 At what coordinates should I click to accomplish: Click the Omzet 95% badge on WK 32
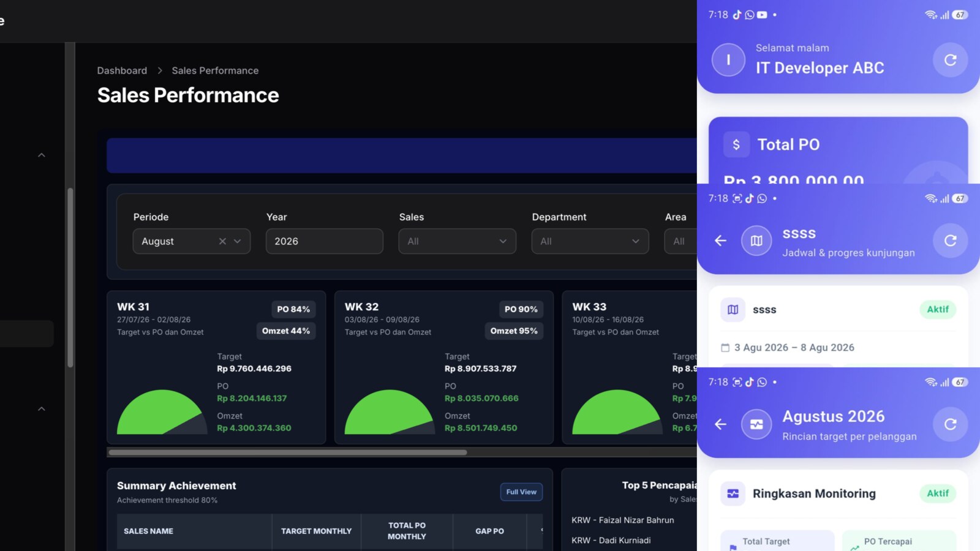[514, 331]
